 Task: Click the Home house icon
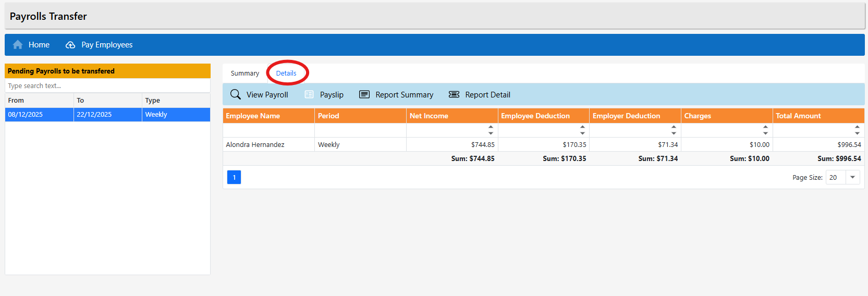point(18,45)
